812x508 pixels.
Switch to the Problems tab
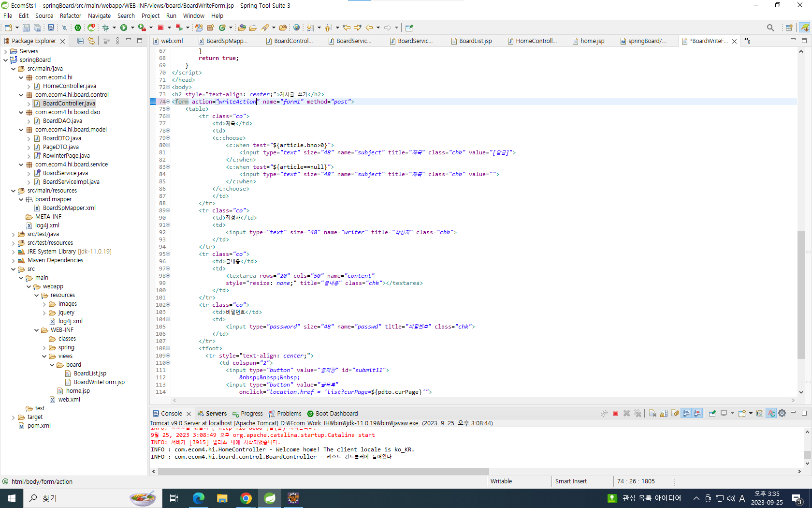285,414
